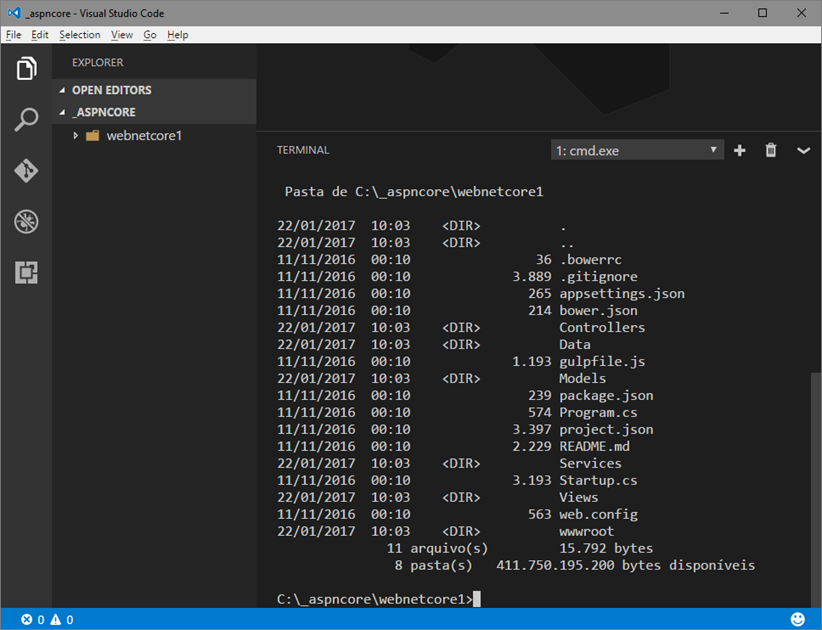Click Views directory in terminal listing
The width and height of the screenshot is (822, 630).
(x=578, y=497)
